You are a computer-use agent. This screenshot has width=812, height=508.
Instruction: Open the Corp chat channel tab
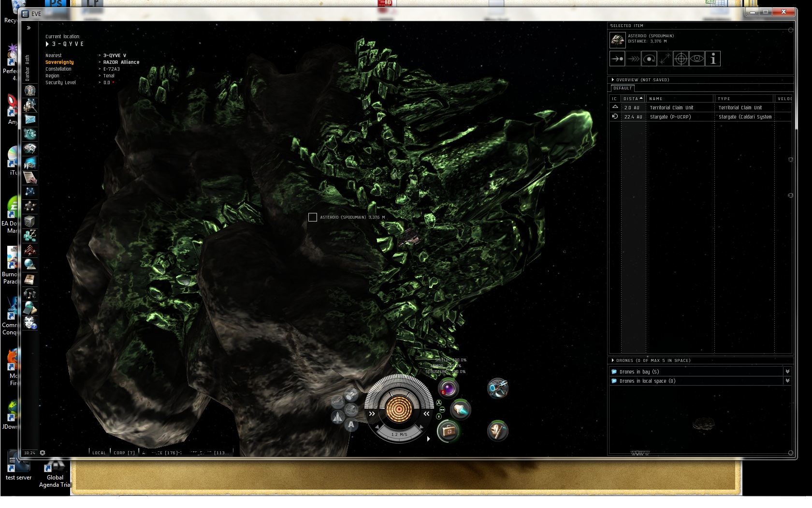124,453
